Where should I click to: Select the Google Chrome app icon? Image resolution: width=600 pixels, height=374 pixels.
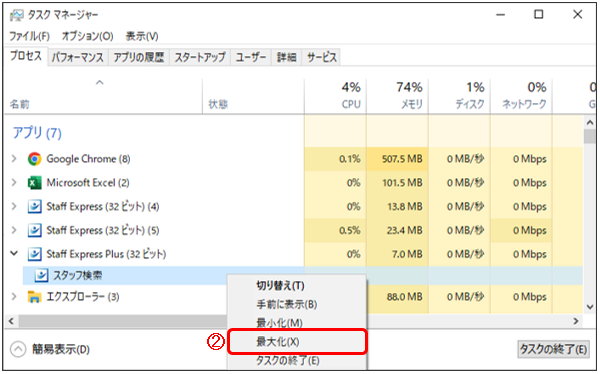click(x=34, y=159)
